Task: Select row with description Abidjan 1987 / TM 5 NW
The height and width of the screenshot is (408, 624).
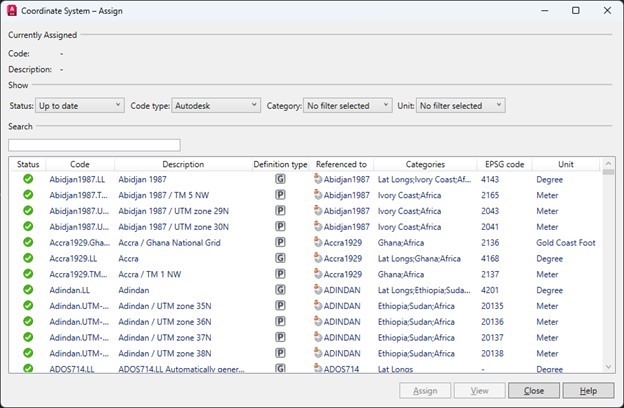Action: pyautogui.click(x=164, y=195)
